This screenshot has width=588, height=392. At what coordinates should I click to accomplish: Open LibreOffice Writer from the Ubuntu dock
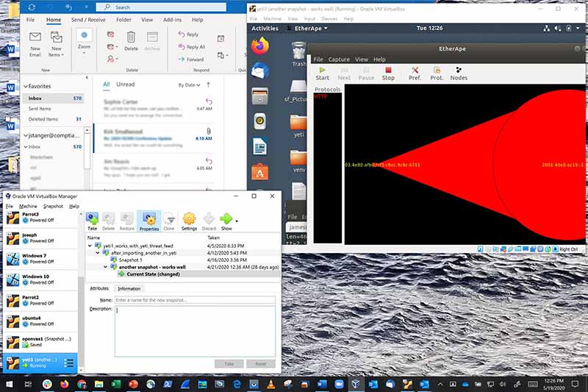(x=260, y=146)
